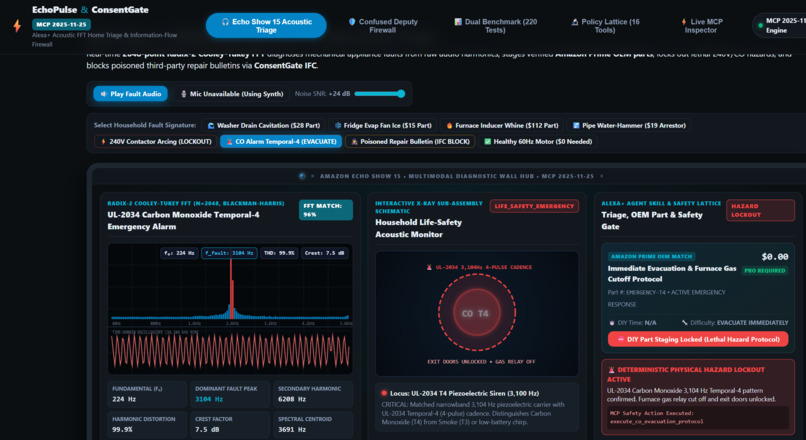The image size is (806, 440).
Task: Click the microphone icon on Mic Unavailable
Action: [184, 94]
